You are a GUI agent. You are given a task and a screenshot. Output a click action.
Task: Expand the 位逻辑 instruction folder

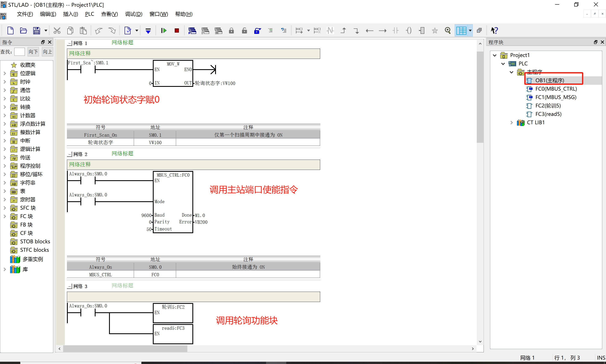point(5,73)
